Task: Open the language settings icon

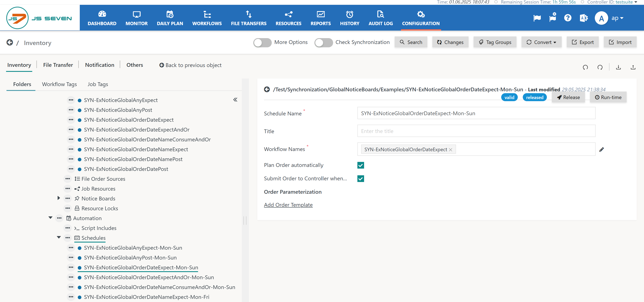Action: 583,18
